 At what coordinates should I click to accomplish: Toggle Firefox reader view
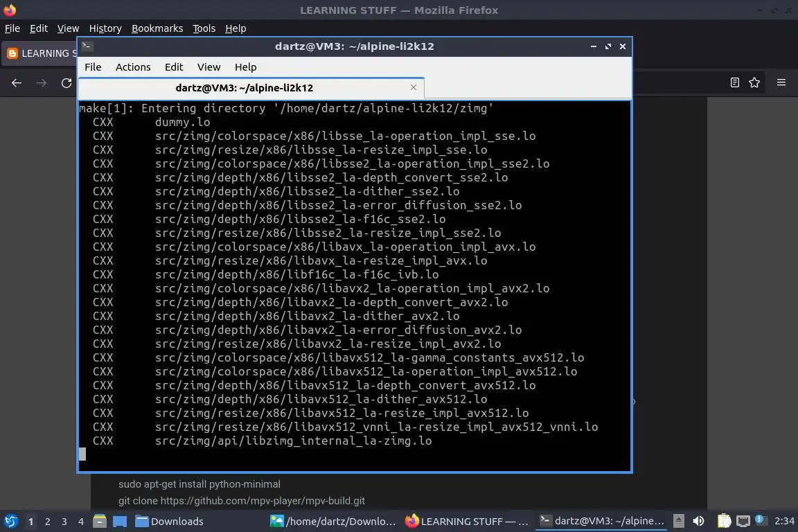point(734,82)
